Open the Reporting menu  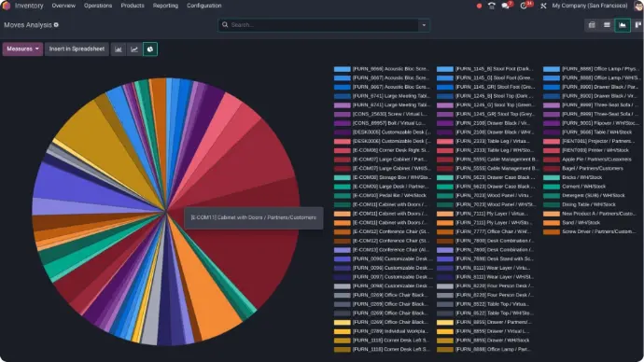165,6
